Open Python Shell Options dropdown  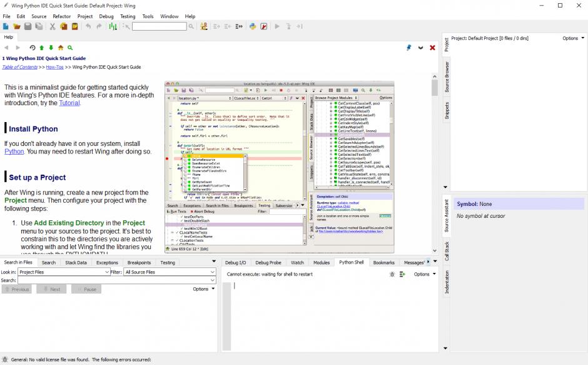(425, 274)
